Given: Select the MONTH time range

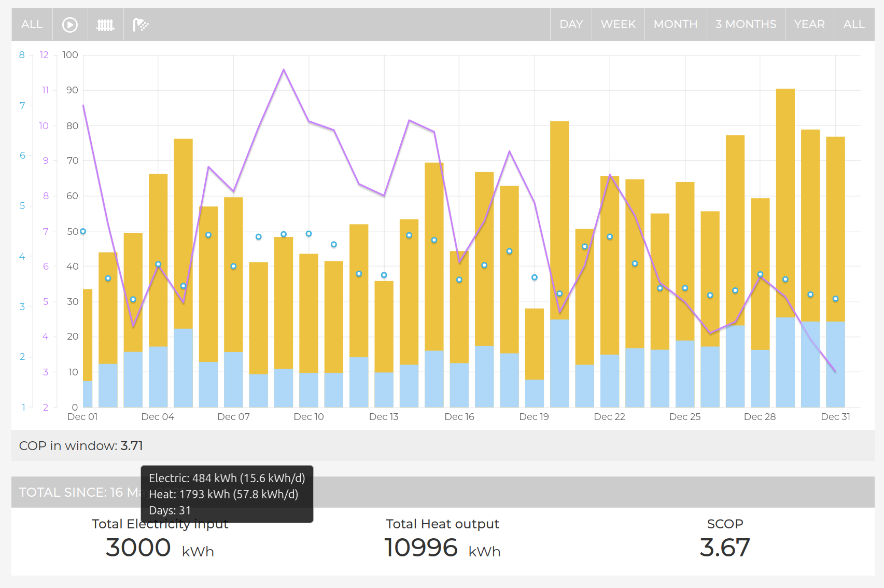Looking at the screenshot, I should (x=676, y=24).
